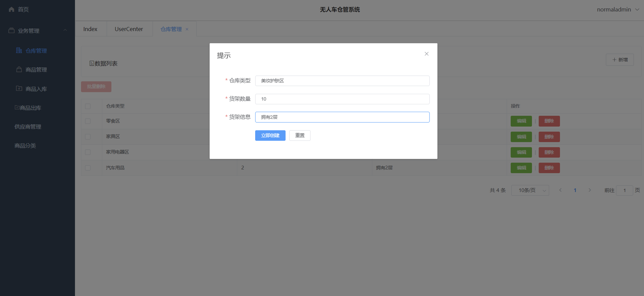
Task: Check the 家具区 row checkbox
Action: click(88, 136)
